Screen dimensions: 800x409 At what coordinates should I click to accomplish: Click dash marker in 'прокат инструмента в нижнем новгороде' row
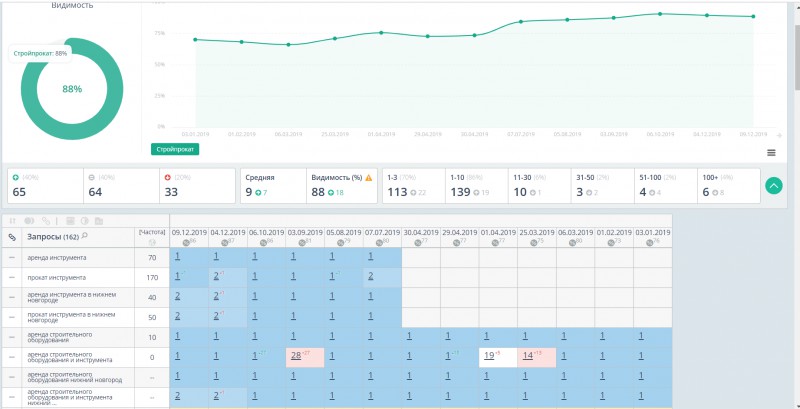tap(12, 318)
